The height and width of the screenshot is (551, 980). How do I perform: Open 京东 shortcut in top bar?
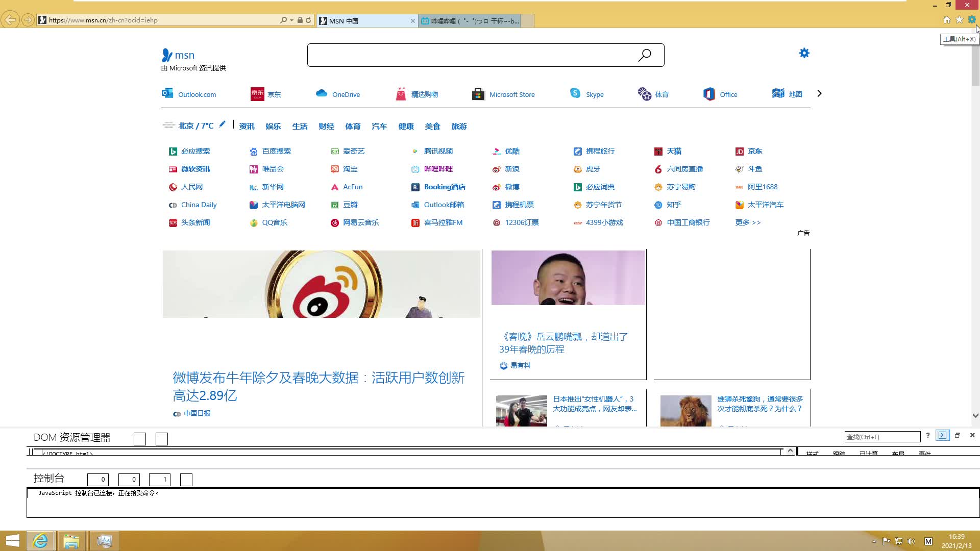pyautogui.click(x=265, y=94)
